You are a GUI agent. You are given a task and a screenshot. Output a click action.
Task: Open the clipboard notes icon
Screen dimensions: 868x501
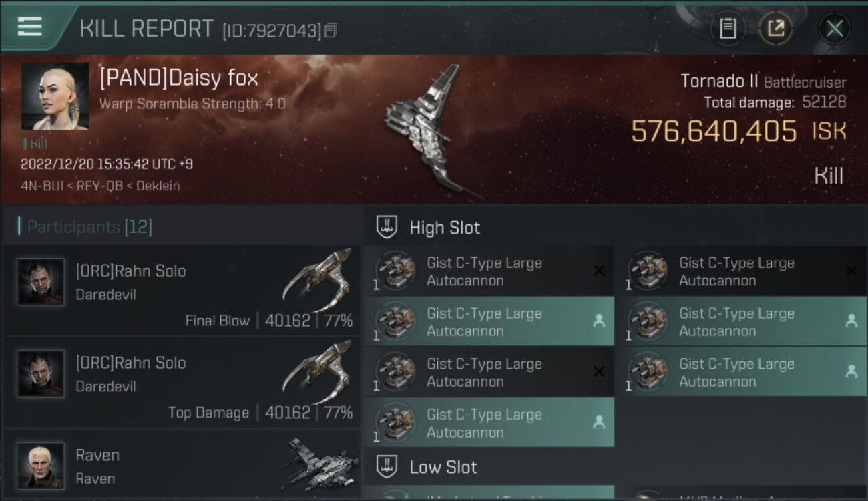[x=728, y=28]
